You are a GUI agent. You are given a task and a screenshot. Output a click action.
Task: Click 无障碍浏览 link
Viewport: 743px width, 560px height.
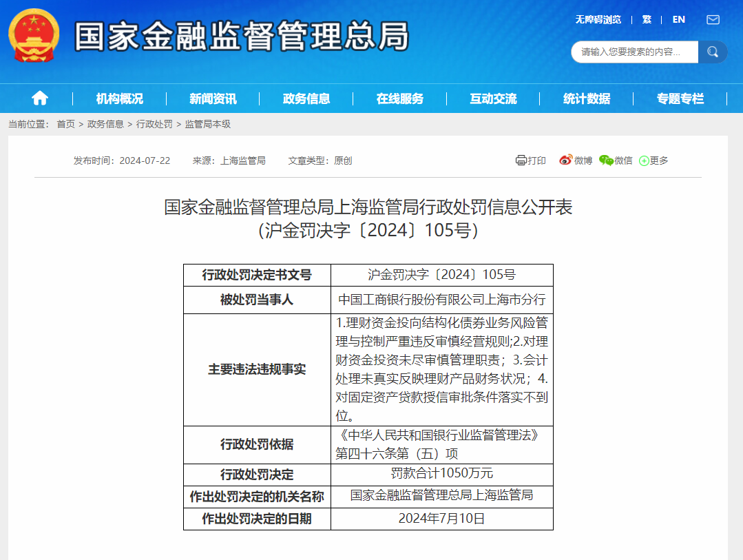tap(598, 19)
